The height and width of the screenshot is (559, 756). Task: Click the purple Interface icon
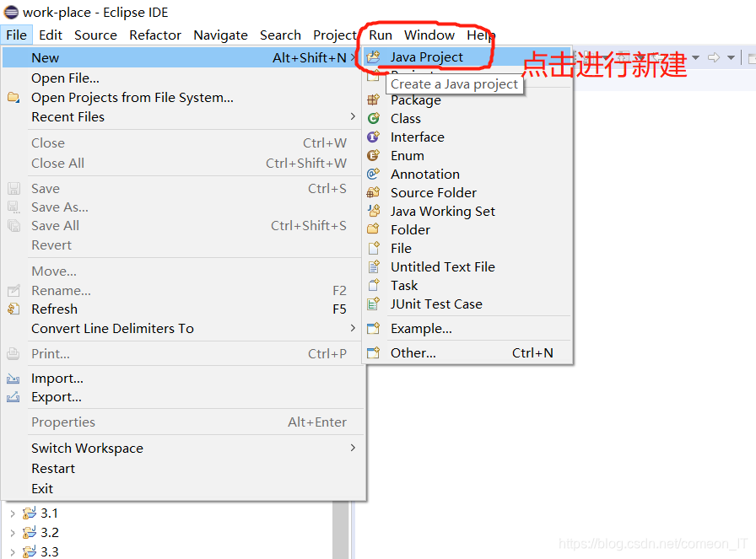[373, 137]
